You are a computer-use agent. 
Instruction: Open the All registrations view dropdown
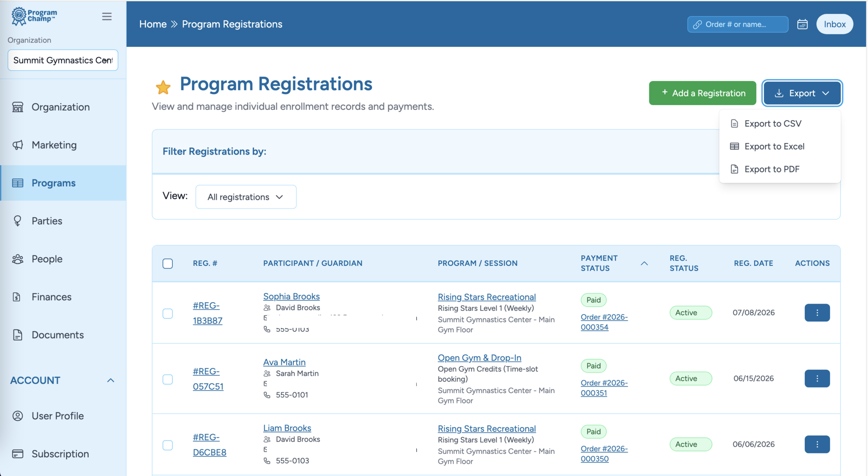246,197
